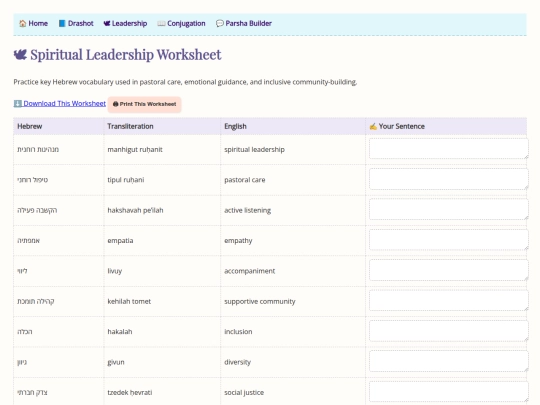Focus sentence box in empathy row
Image resolution: width=540 pixels, height=405 pixels.
[x=449, y=240]
